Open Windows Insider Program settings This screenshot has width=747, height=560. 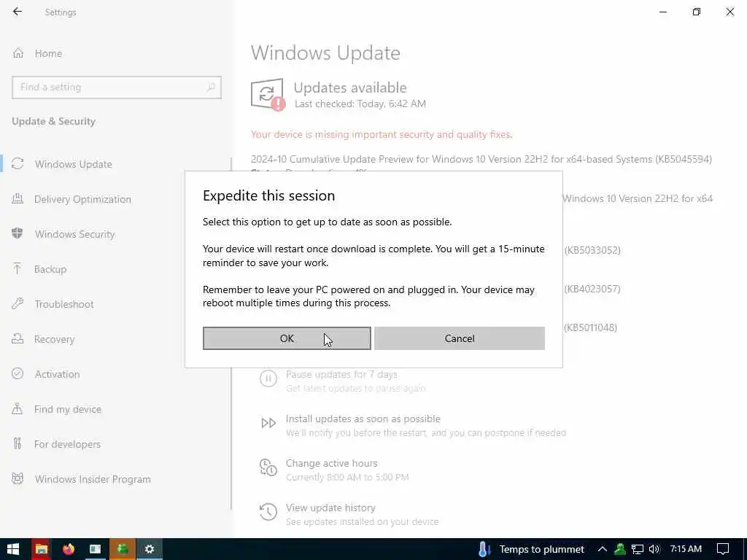tap(93, 479)
